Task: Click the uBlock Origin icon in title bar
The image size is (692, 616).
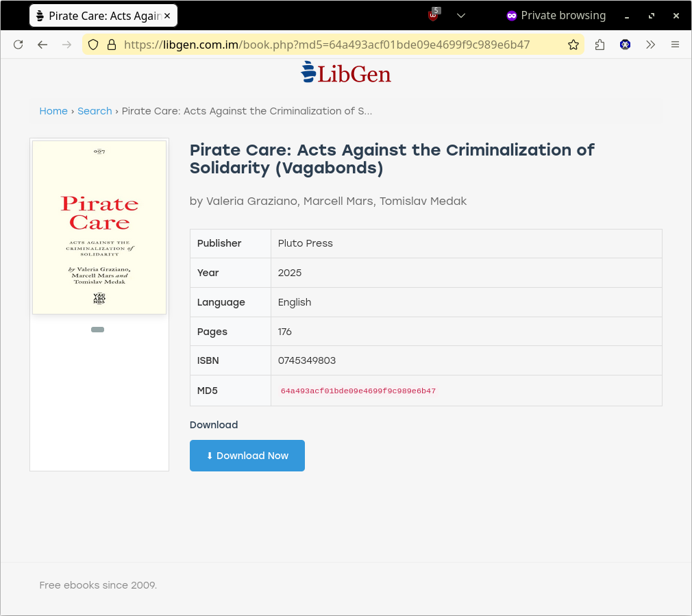Action: point(434,15)
